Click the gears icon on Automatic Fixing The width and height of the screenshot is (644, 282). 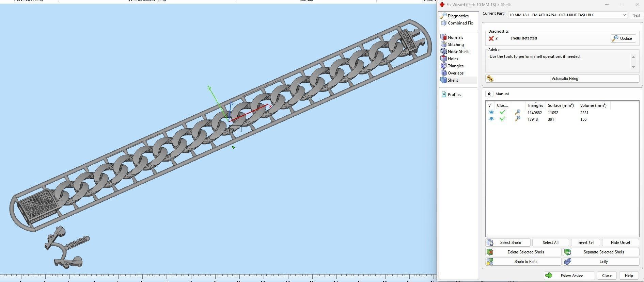tap(490, 79)
